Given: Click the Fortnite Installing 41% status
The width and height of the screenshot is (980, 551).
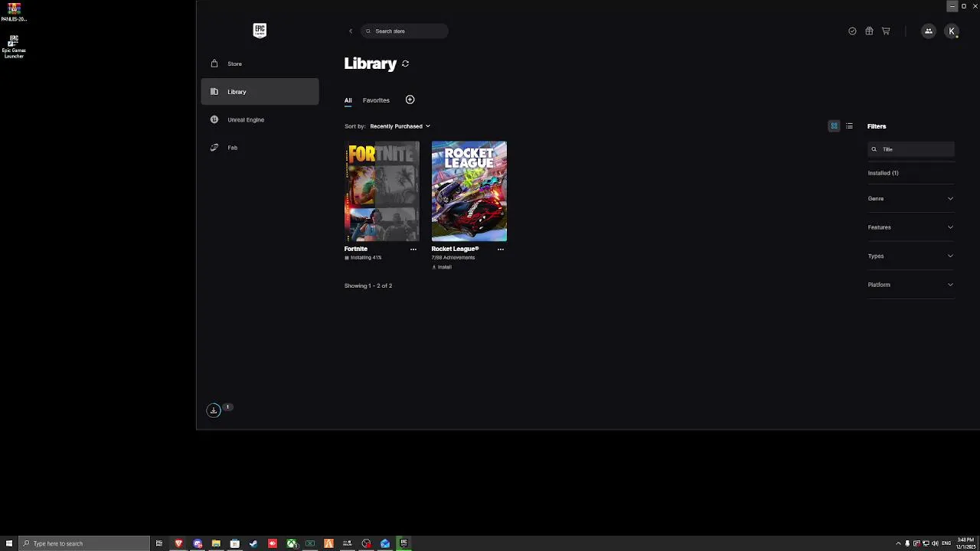Looking at the screenshot, I should click(x=363, y=258).
